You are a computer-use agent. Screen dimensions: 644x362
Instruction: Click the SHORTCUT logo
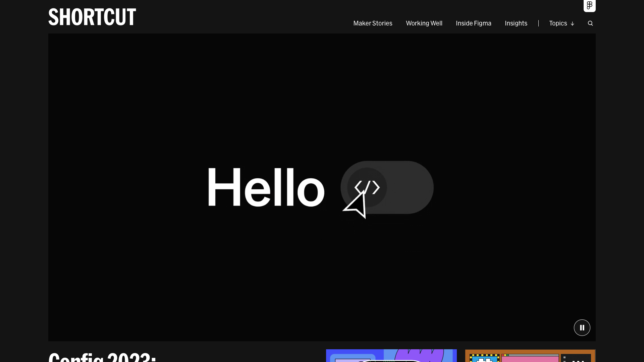click(92, 17)
